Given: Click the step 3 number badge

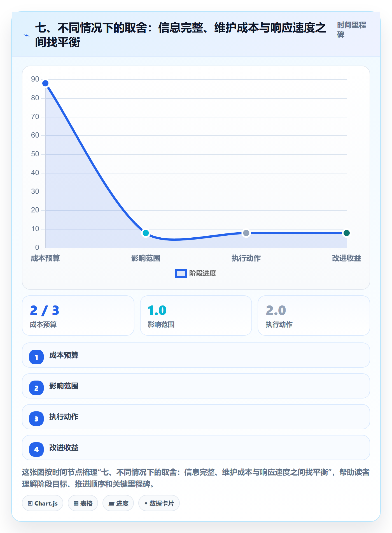Looking at the screenshot, I should point(36,419).
